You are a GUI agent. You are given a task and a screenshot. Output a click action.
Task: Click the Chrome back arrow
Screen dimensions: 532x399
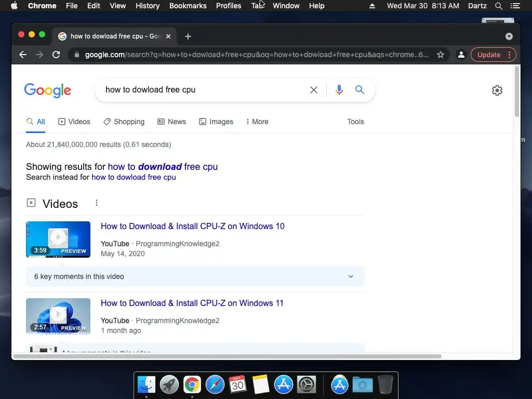(23, 55)
